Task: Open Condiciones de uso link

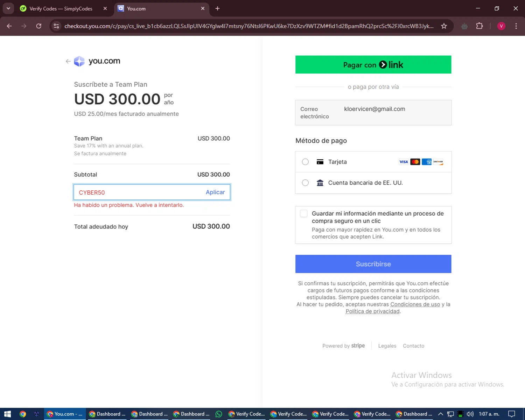Action: pyautogui.click(x=415, y=304)
